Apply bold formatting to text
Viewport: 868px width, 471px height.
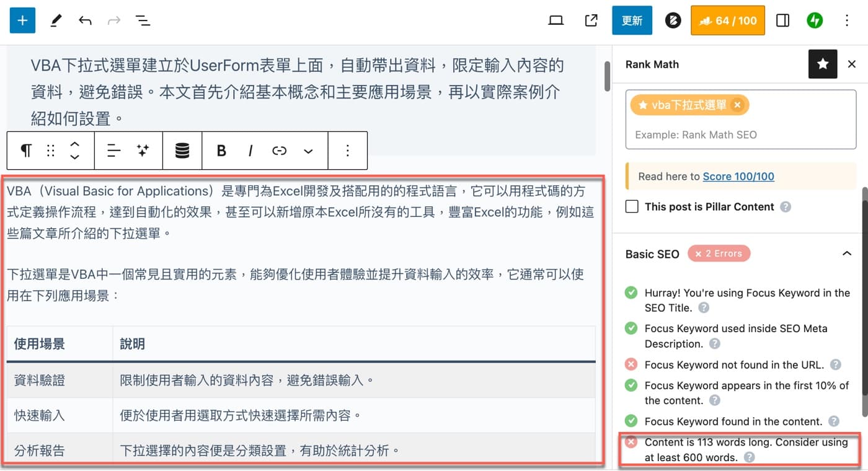(221, 151)
